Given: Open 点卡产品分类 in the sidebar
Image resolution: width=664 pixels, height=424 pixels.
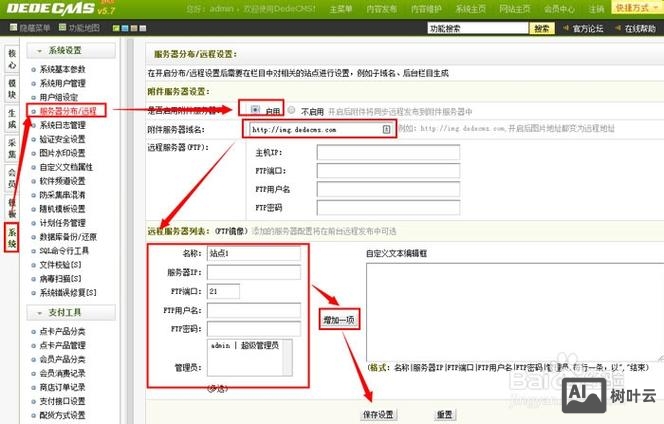Looking at the screenshot, I should [63, 331].
